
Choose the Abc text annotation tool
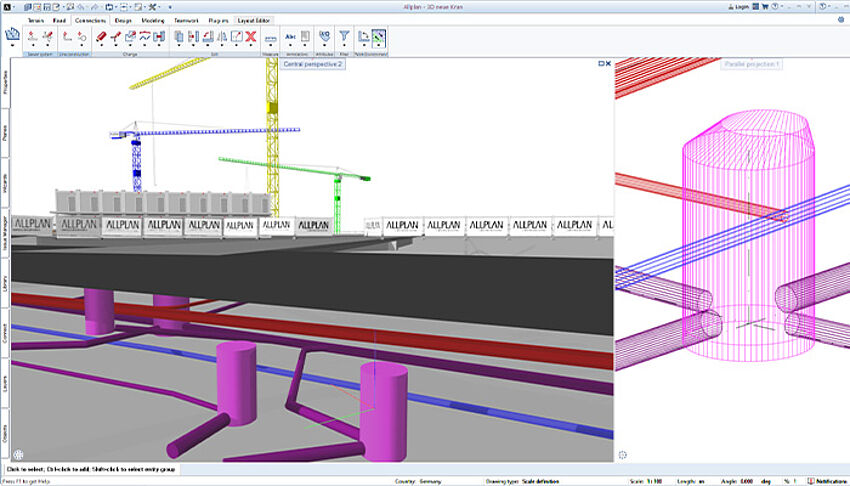291,37
